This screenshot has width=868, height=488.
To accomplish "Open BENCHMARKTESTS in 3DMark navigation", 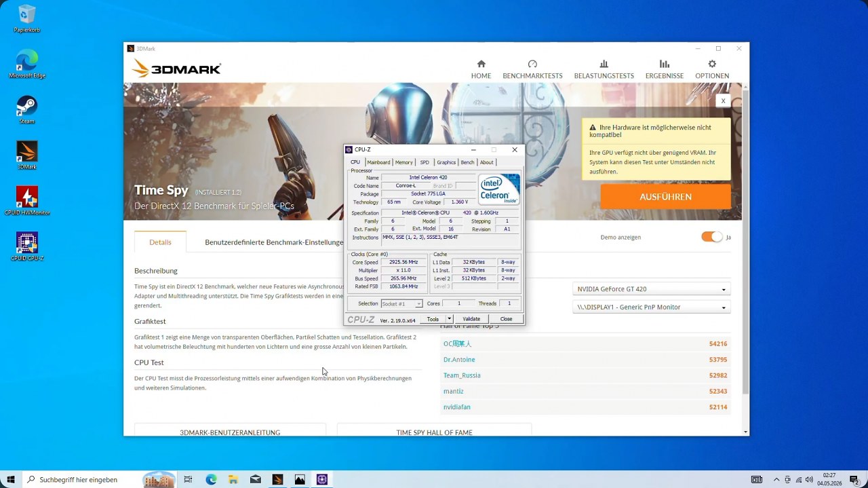I will tap(532, 69).
